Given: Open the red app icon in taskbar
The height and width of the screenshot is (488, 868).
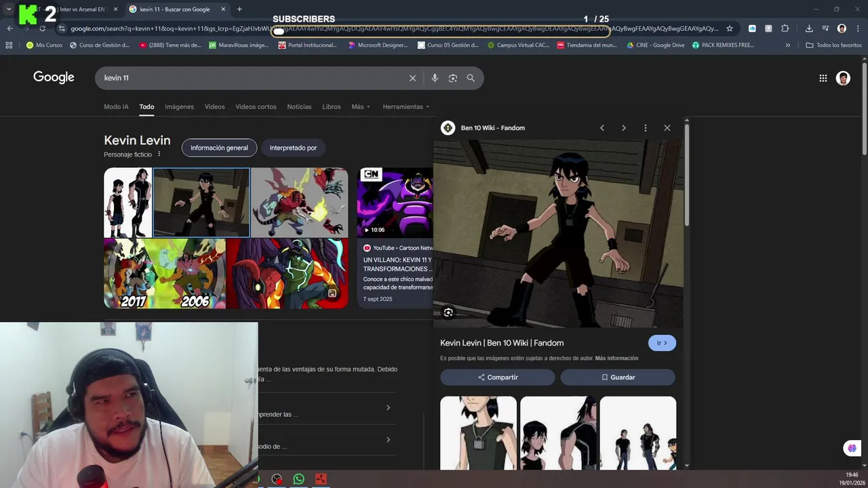Looking at the screenshot, I should click(x=321, y=479).
